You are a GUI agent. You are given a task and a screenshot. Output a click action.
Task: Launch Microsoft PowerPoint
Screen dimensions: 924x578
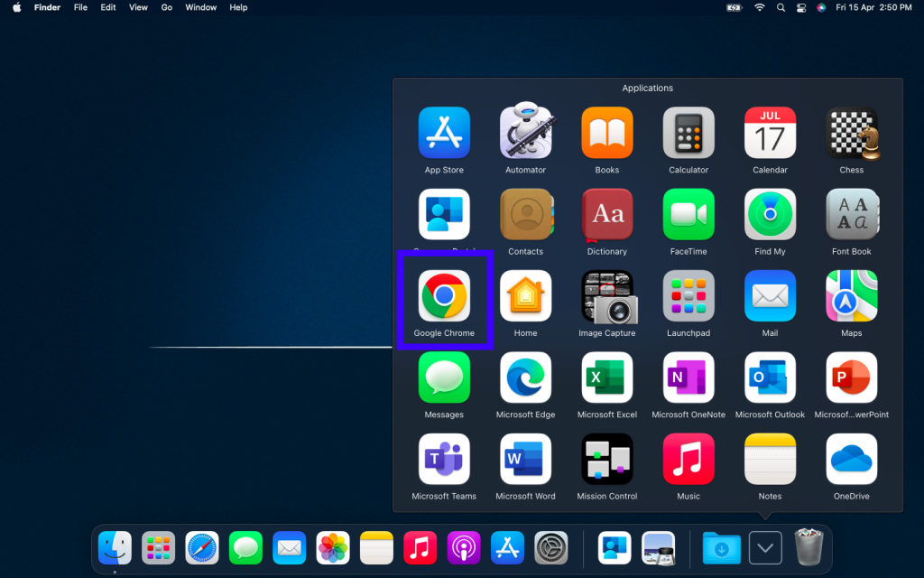(851, 378)
